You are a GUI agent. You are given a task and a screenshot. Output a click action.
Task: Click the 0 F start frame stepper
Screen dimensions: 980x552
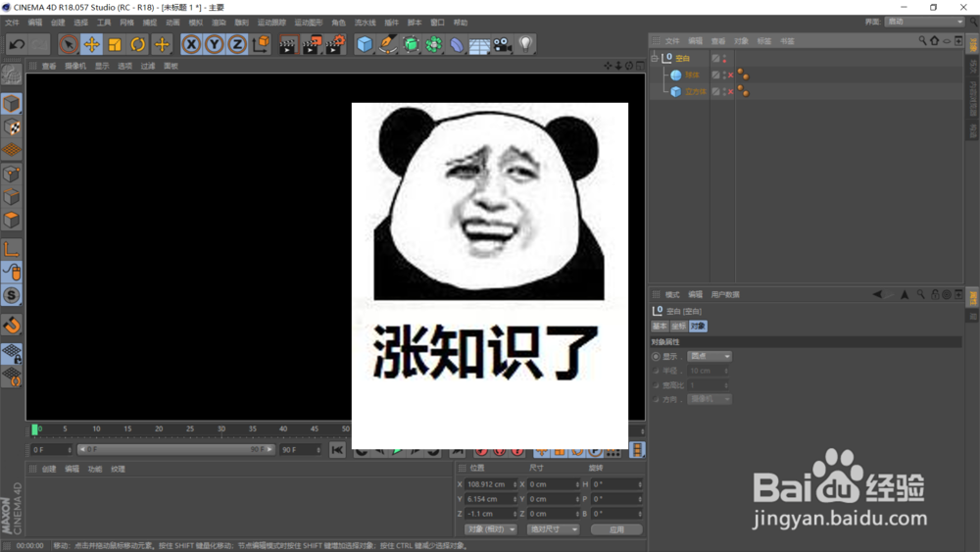[x=70, y=450]
